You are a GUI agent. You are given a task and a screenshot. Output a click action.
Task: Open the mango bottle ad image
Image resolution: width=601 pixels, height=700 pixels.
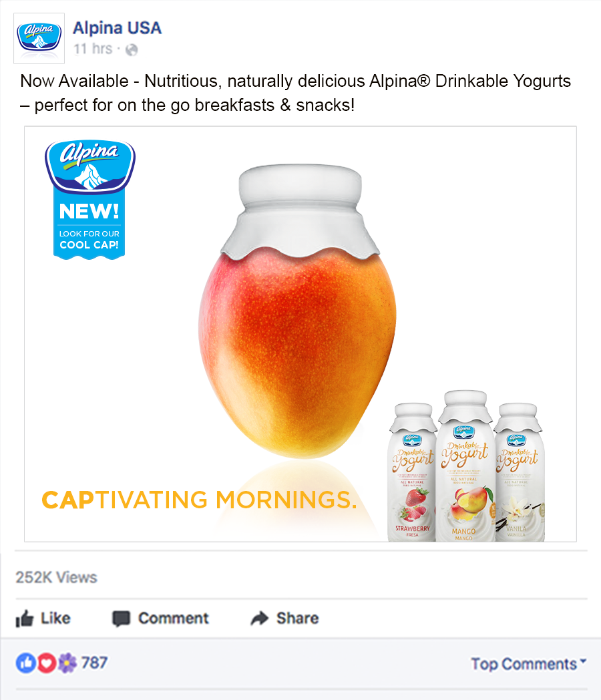[300, 334]
